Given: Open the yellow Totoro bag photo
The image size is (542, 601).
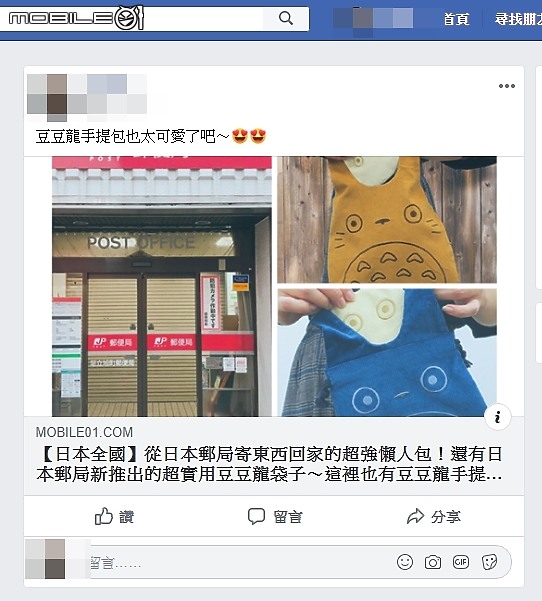Looking at the screenshot, I should [x=387, y=220].
